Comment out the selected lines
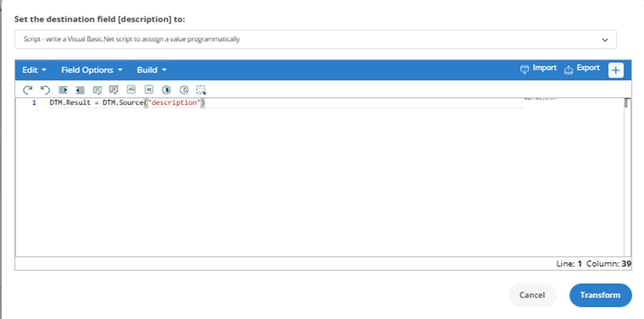644x319 pixels. (x=98, y=90)
